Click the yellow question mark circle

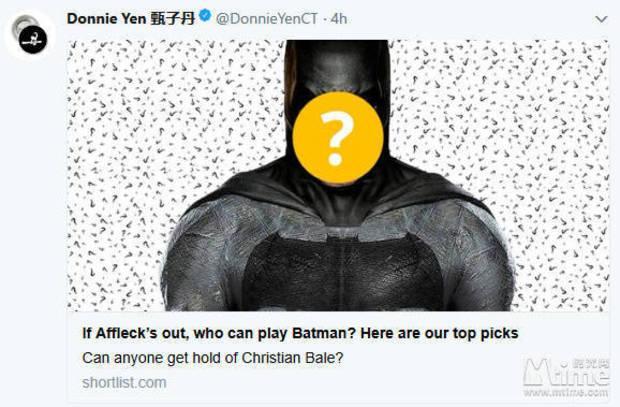tap(338, 138)
